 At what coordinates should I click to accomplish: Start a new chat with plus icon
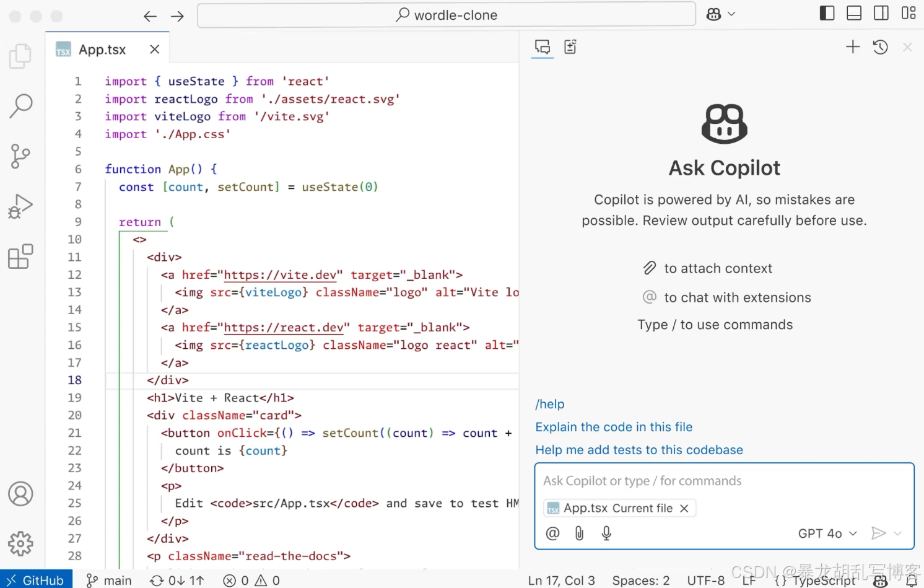(x=853, y=47)
